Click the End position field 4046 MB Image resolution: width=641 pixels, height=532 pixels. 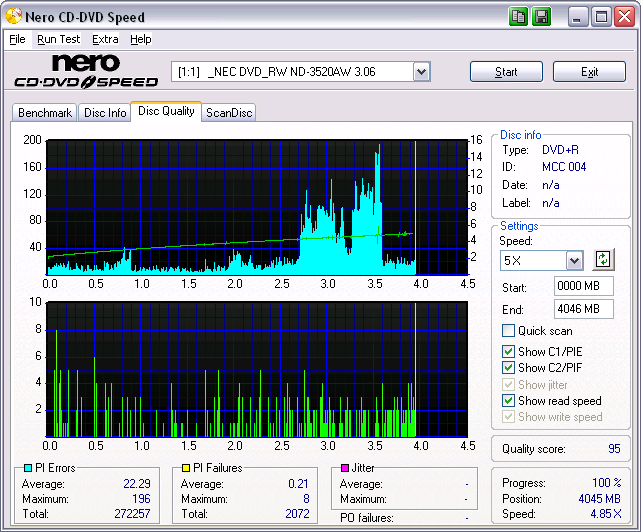point(584,309)
